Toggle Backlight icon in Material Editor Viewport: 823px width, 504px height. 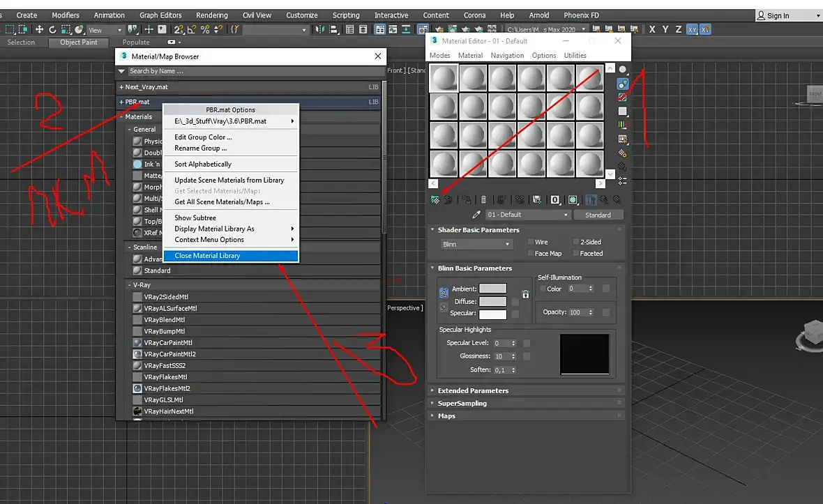[623, 84]
